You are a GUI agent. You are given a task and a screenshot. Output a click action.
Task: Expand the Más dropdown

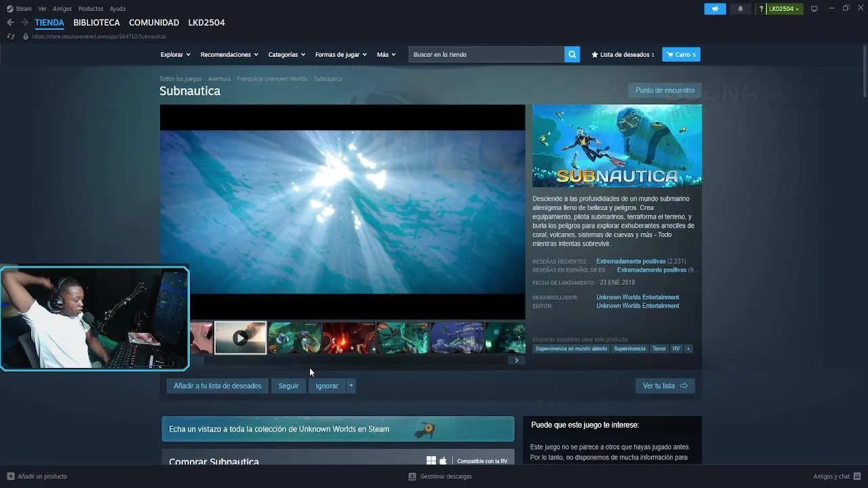click(x=386, y=54)
